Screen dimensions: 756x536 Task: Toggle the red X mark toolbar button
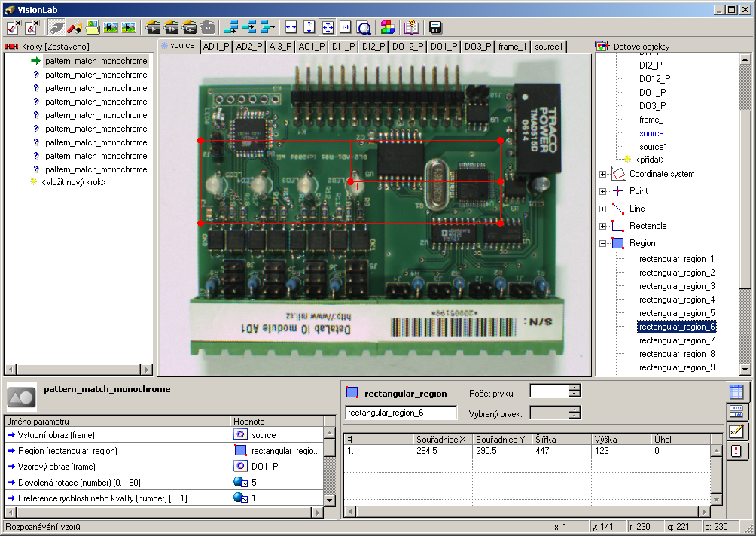click(x=32, y=27)
